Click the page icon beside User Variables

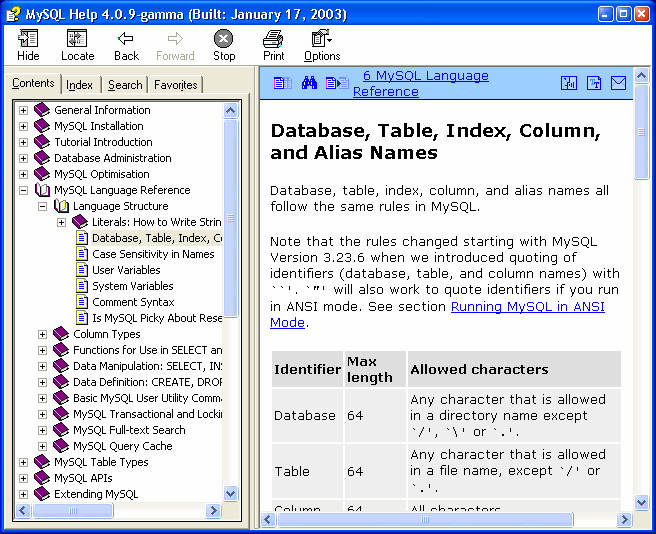coord(82,270)
